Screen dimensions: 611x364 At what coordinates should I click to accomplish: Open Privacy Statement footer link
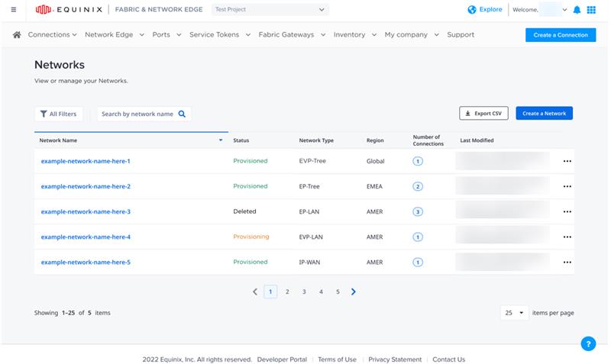[395, 359]
